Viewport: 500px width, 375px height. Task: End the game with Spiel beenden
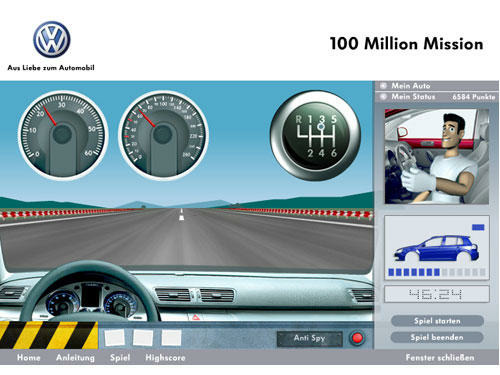click(x=437, y=337)
